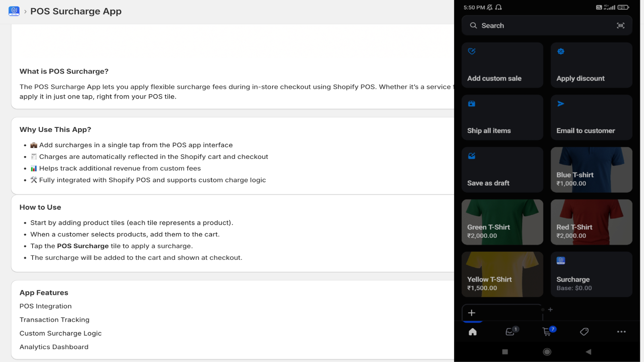Tap the Add custom sale tile
Image resolution: width=644 pixels, height=362 pixels.
click(502, 65)
